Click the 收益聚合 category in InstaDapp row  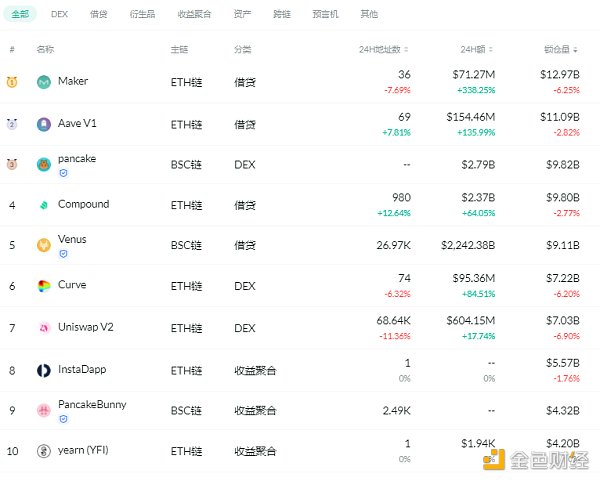coord(255,371)
